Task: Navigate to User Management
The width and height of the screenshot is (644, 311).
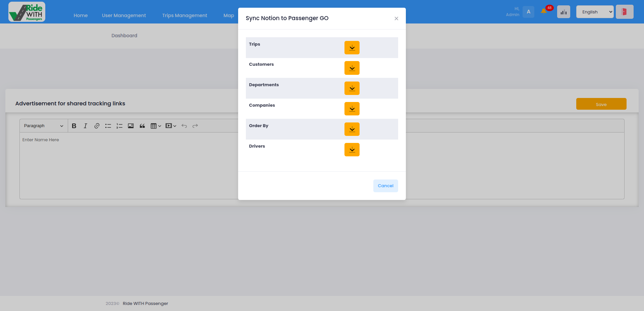Action: (124, 15)
